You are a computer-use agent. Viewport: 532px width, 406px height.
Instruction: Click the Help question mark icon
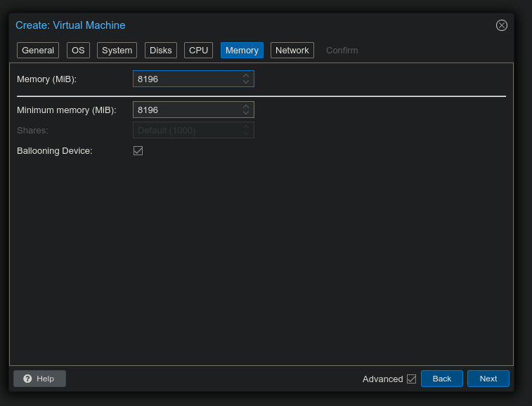pos(27,379)
